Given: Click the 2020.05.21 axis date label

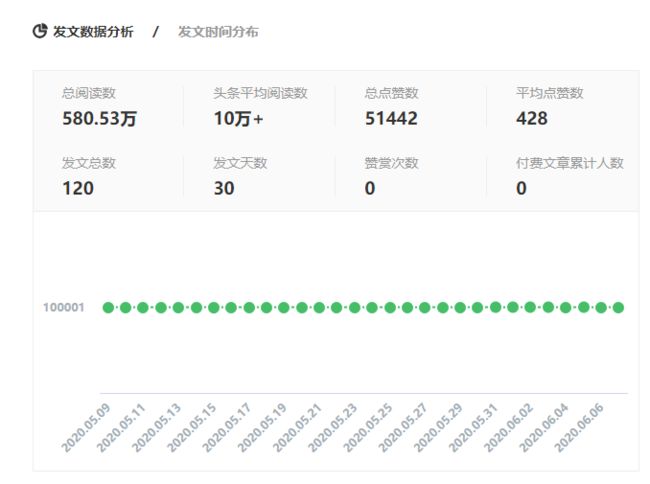Looking at the screenshot, I should 297,428.
